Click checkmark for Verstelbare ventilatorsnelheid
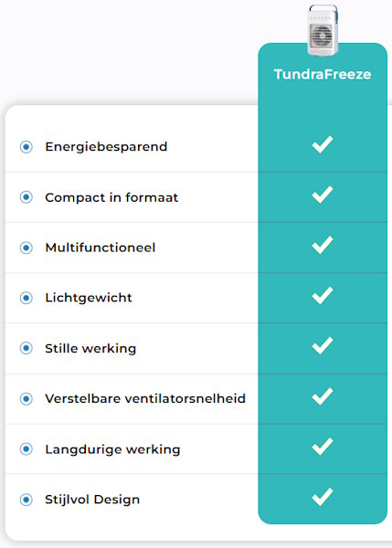392x548 pixels. (322, 396)
